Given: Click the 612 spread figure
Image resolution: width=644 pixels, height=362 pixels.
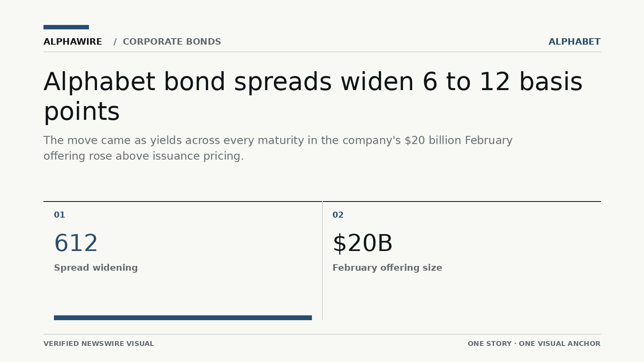Looking at the screenshot, I should pos(76,244).
